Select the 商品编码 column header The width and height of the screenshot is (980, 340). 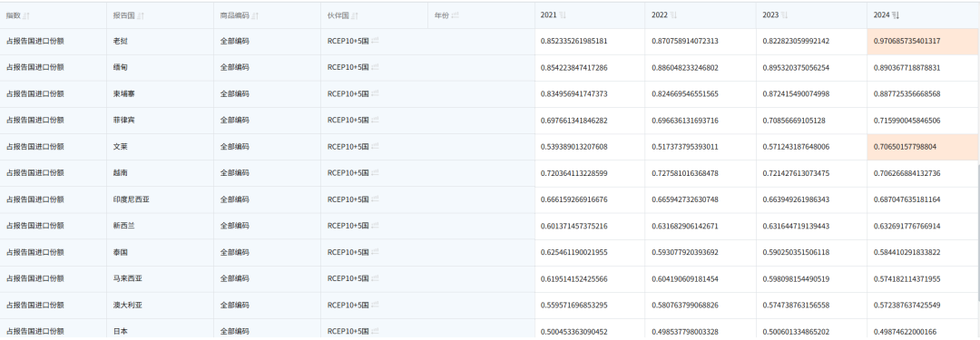coord(267,15)
